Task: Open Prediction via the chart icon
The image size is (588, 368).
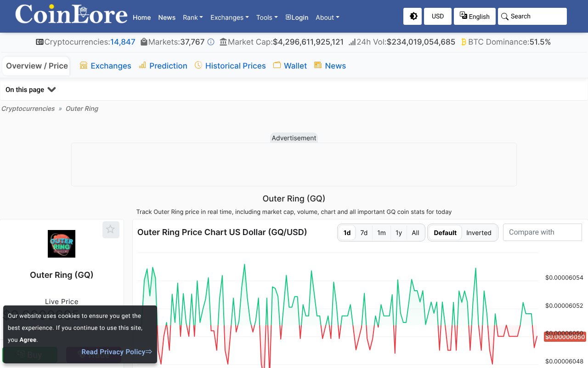Action: tap(143, 65)
